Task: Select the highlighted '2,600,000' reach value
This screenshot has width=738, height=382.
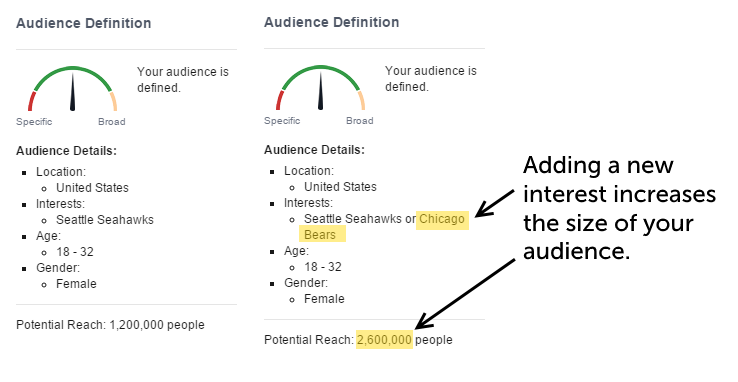Action: pos(385,340)
